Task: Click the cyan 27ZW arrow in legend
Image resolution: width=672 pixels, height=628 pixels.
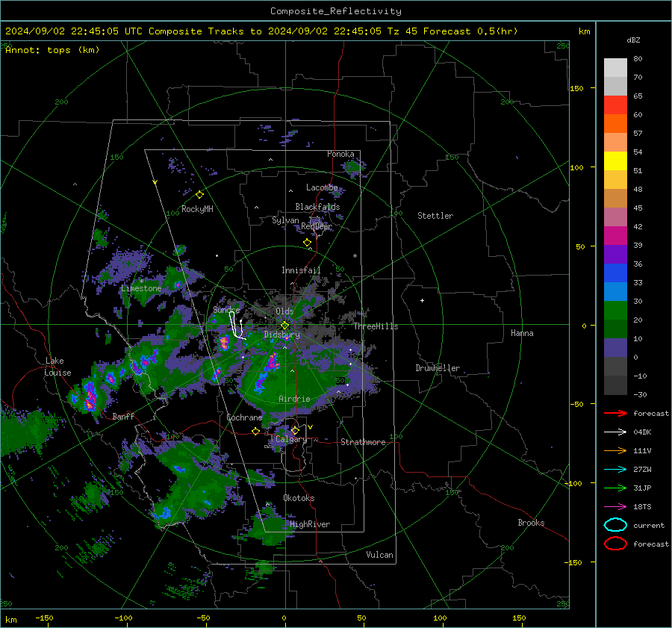Action: (x=615, y=470)
